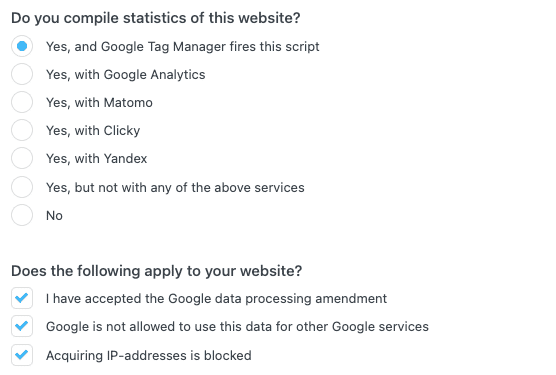This screenshot has width=556, height=375.
Task: Toggle checkbox for Google not allowed to use data
Action: (22, 326)
